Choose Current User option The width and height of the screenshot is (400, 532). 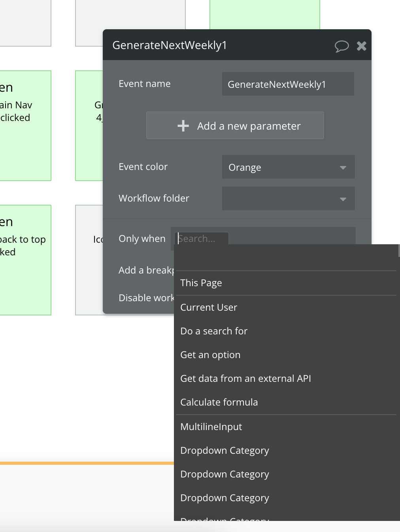click(x=209, y=308)
